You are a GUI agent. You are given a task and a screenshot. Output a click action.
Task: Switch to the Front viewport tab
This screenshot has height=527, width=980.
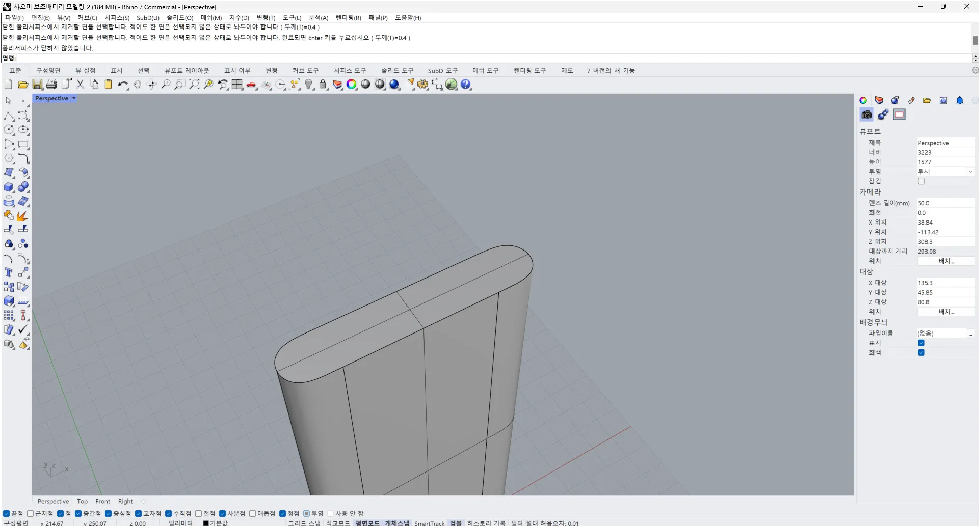coord(103,502)
